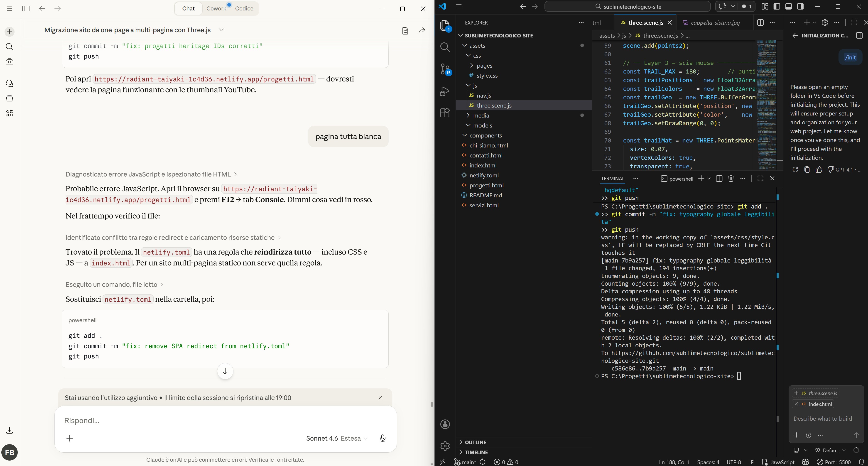Viewport: 868px width, 466px height.
Task: Open Extensions view in VS Code
Action: click(445, 113)
